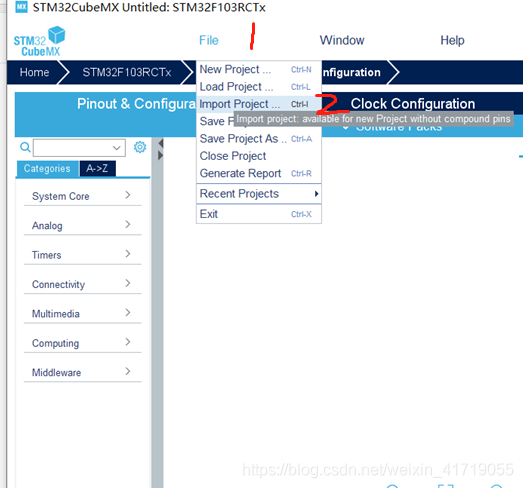Choose New Project from File menu

tap(259, 69)
